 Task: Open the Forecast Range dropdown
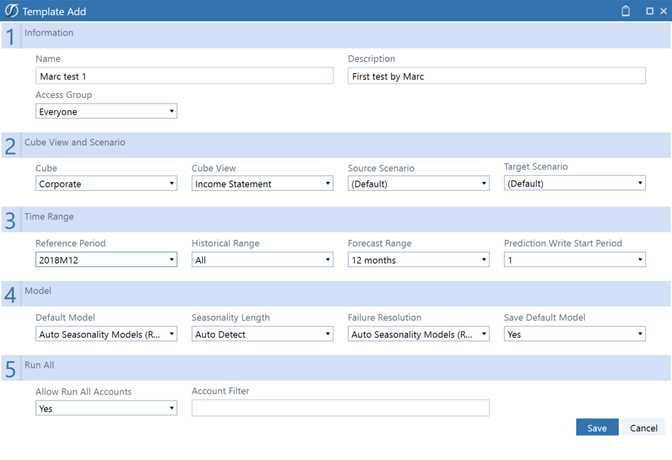coord(418,260)
